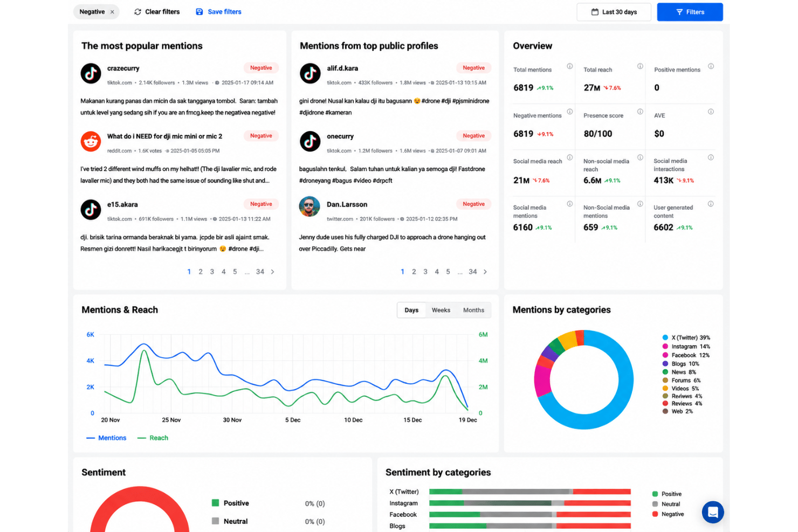Open 'What do i NEED for dji mic mini' post
The width and height of the screenshot is (798, 532).
click(x=164, y=136)
